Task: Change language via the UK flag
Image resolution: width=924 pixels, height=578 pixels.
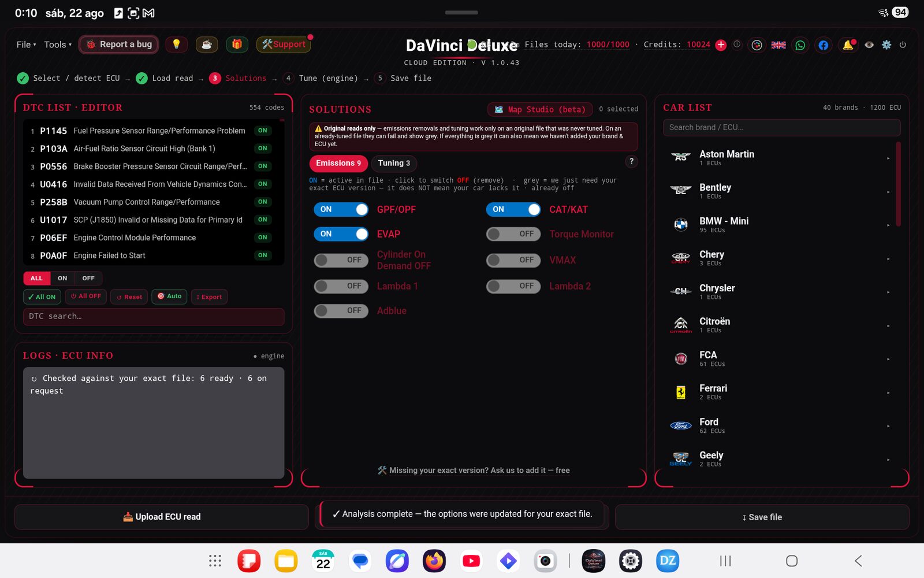Action: pos(778,45)
